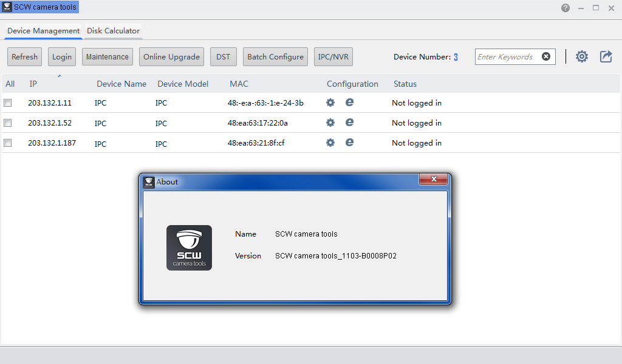The width and height of the screenshot is (622, 364).
Task: Open configuration gear for 203.132.1.52
Action: click(330, 123)
